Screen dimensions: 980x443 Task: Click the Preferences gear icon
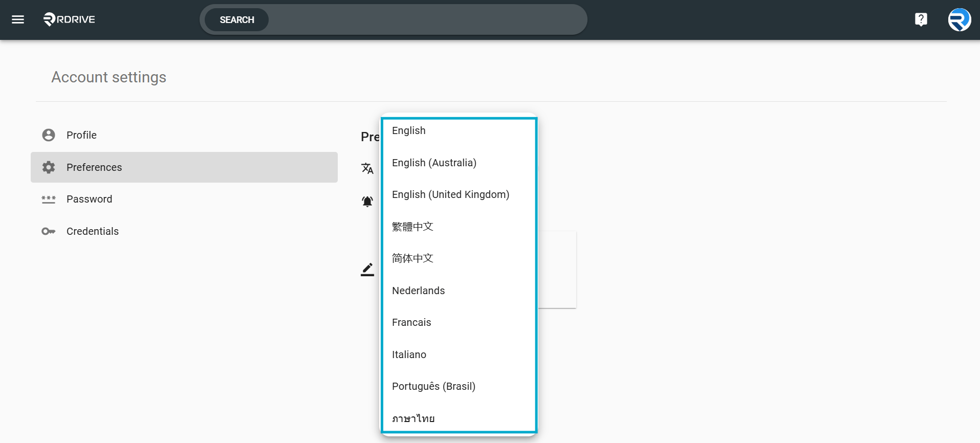(49, 167)
